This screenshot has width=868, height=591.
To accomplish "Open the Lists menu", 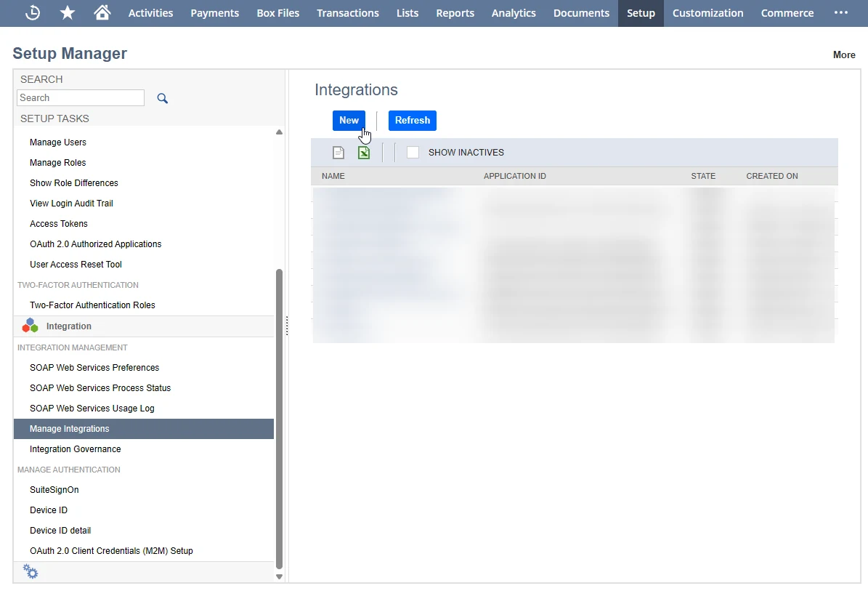I will point(407,13).
